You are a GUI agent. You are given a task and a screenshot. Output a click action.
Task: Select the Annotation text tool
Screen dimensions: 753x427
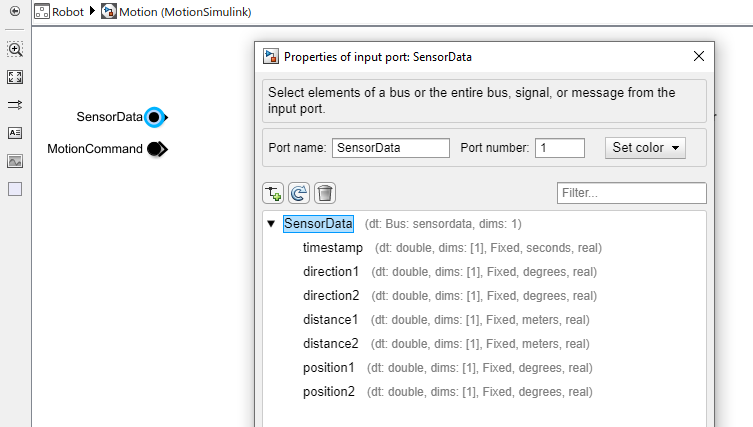tap(15, 133)
